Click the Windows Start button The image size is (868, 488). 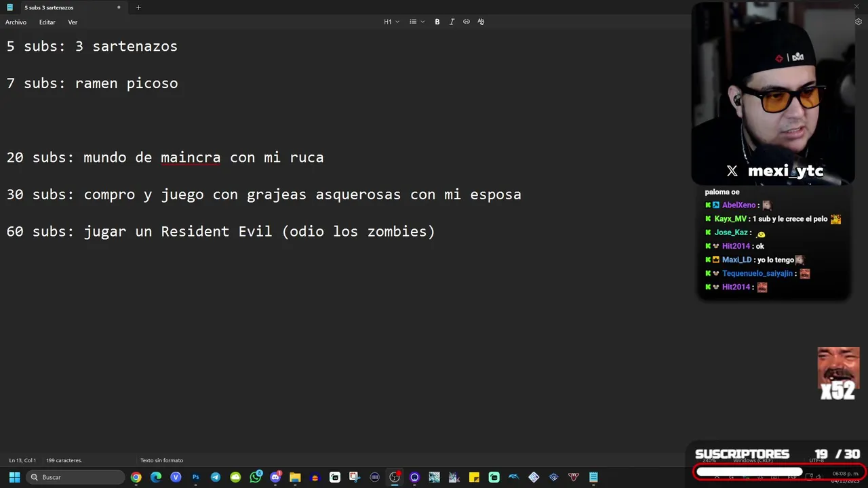(14, 477)
